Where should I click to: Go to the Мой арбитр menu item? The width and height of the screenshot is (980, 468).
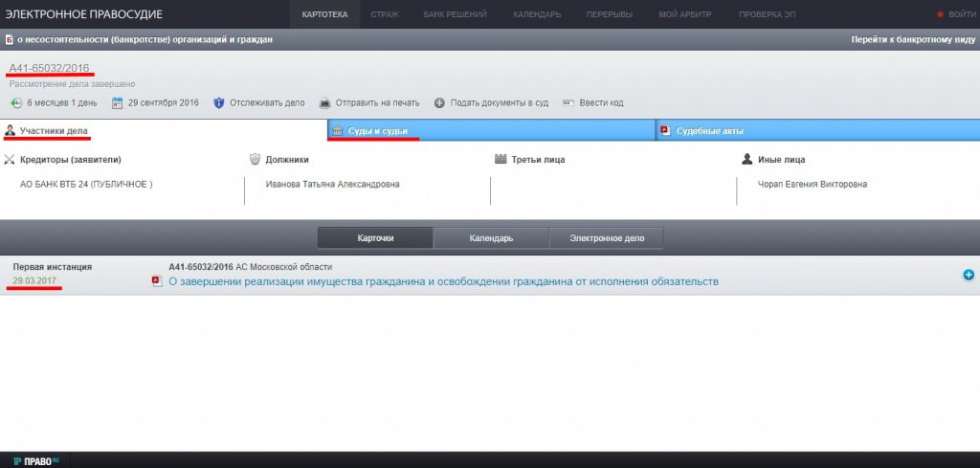684,14
